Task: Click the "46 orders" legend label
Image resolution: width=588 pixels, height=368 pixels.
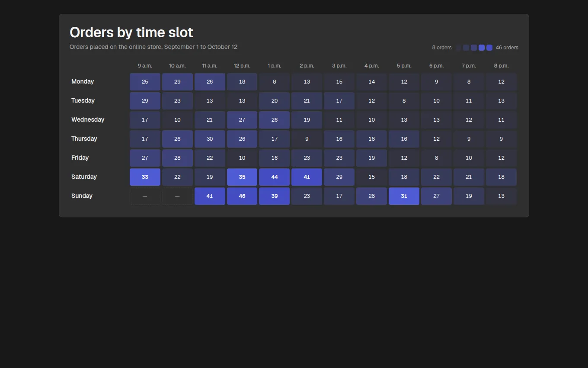Action: 507,48
